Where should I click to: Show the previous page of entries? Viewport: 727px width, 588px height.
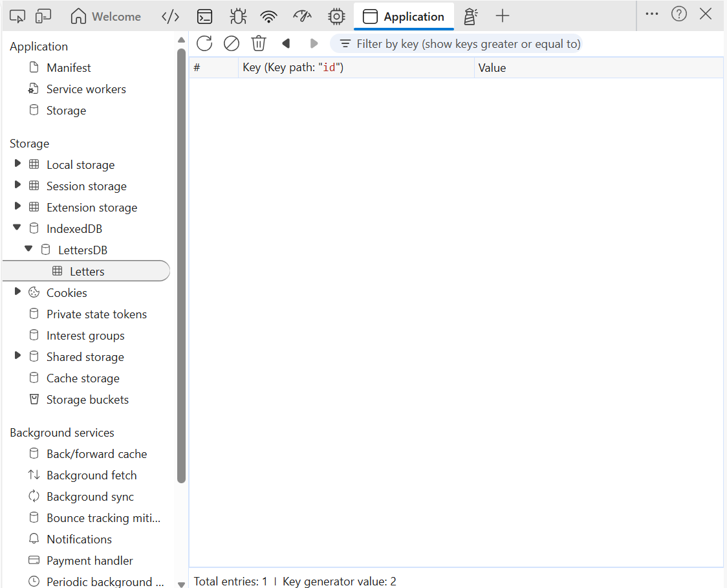click(x=286, y=43)
